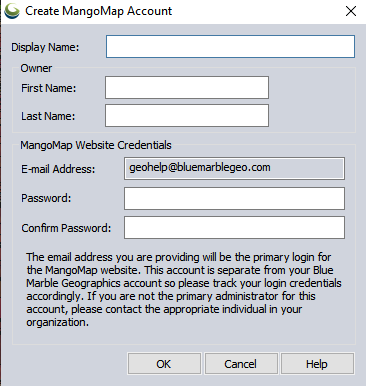This screenshot has width=366, height=386.
Task: Select the Confirm Password field
Action: point(234,228)
